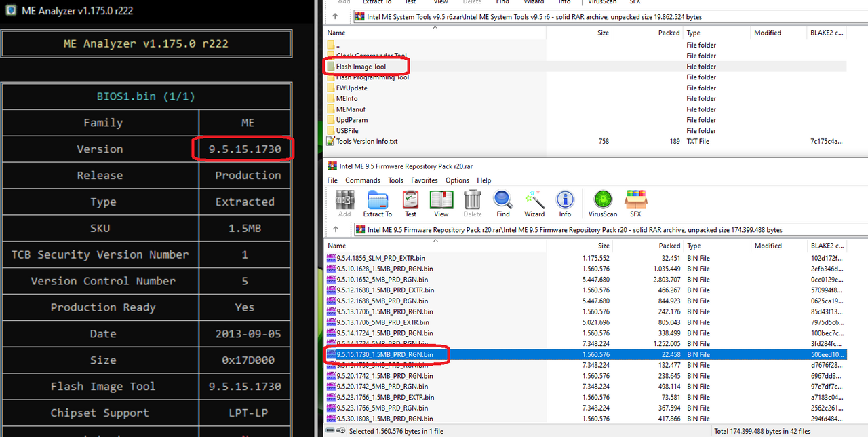
Task: Click hex icon of 9.5.10.1628_1.5MB_PRD_RGN.bin
Action: coord(331,269)
